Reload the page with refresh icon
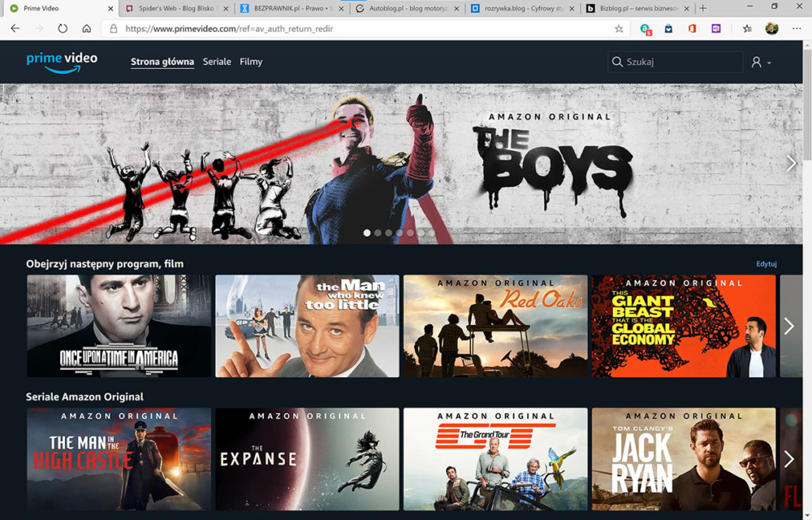Screen dimensions: 812x520 [x=63, y=28]
